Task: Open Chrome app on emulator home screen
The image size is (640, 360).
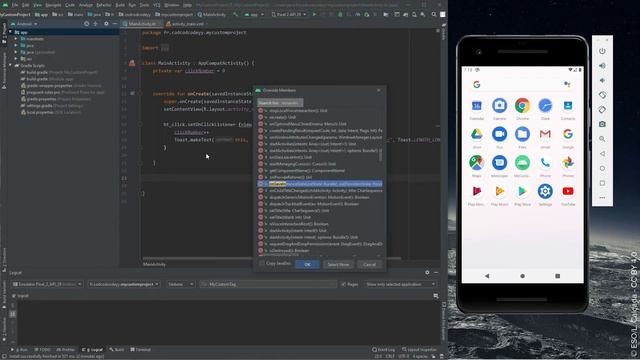Action: click(522, 106)
